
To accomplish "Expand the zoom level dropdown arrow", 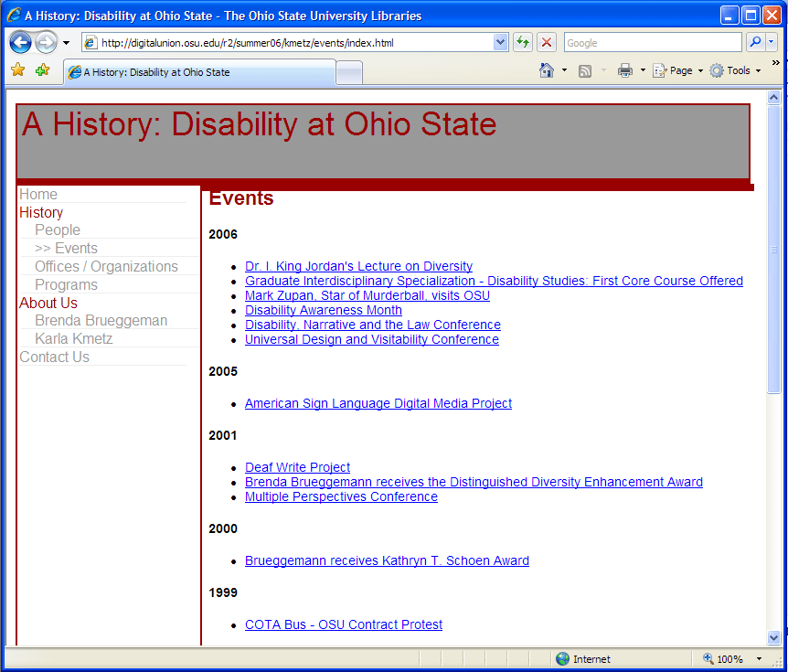I will [759, 658].
